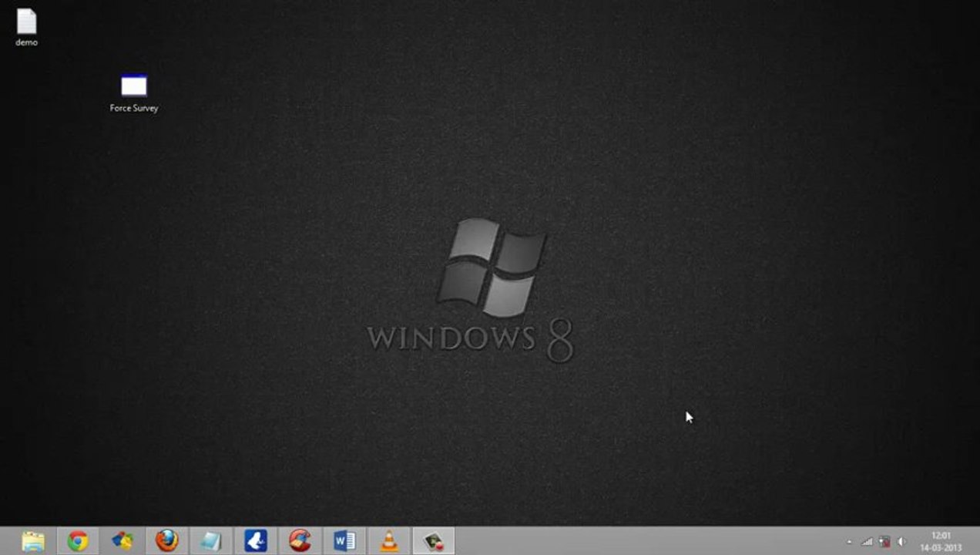
Task: Select the demo file on the desktop
Action: pyautogui.click(x=26, y=27)
